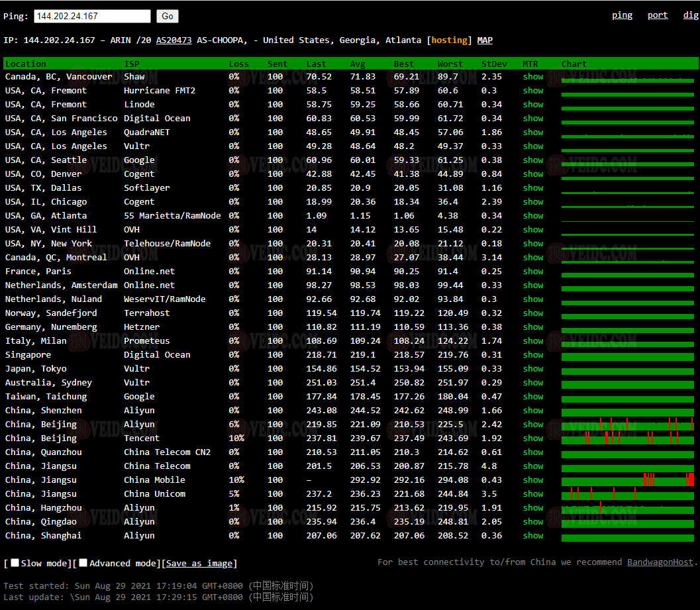Screen dimensions: 700x610
Task: Show MTR for Singapore Digital Ocean row
Action: point(532,355)
